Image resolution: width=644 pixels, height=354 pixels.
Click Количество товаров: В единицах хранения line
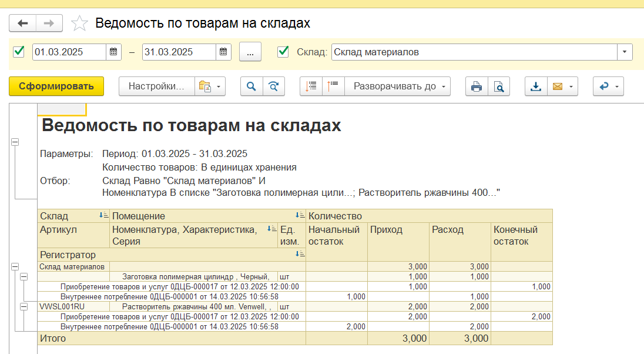point(200,168)
